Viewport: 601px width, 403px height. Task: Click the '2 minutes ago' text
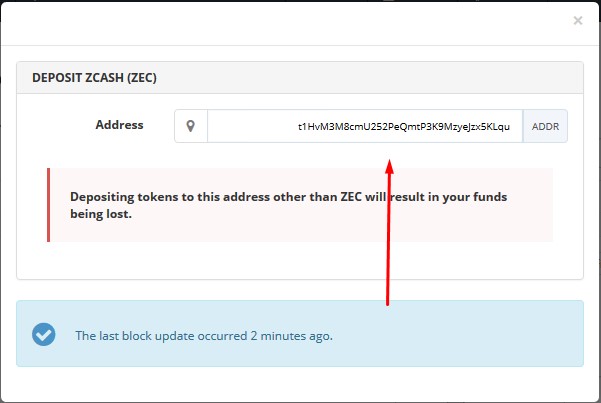pyautogui.click(x=292, y=336)
